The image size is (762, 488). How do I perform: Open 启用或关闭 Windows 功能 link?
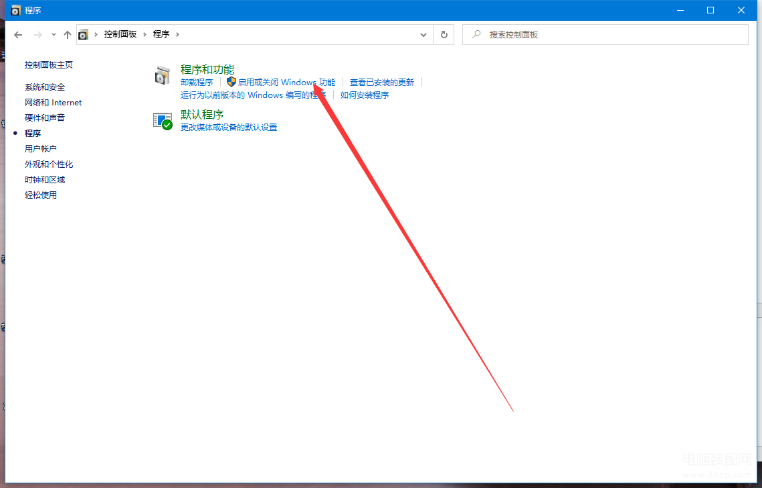pos(286,82)
